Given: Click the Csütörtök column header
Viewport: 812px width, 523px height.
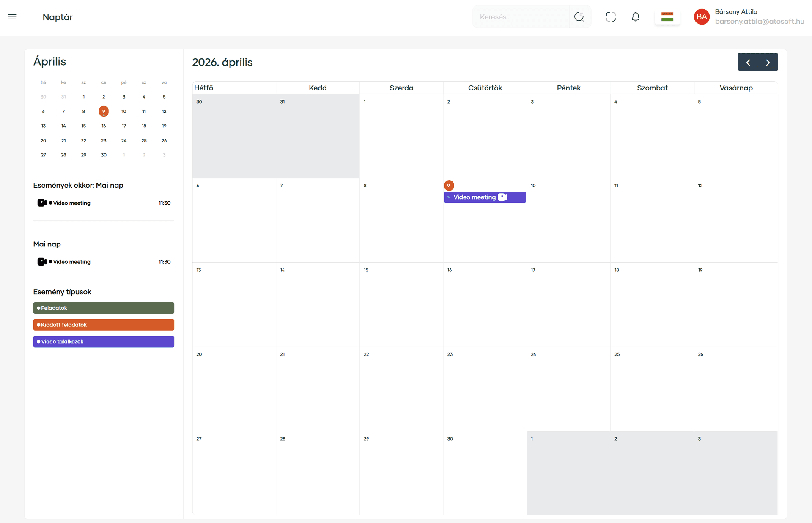Looking at the screenshot, I should (485, 88).
